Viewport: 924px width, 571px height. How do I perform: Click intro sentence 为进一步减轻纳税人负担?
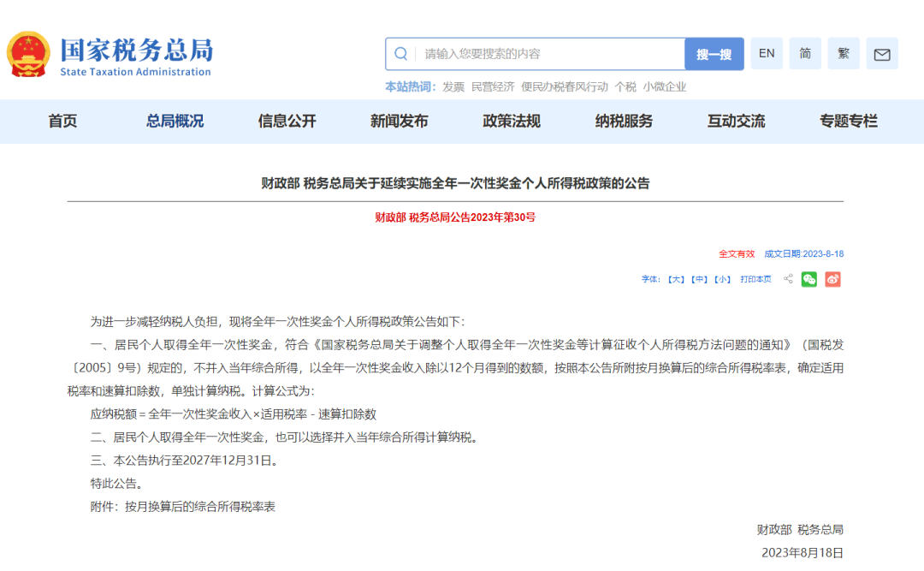[277, 322]
